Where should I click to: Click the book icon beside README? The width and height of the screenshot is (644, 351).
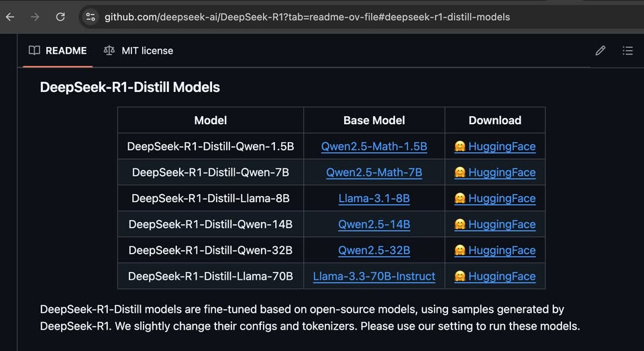coord(34,50)
